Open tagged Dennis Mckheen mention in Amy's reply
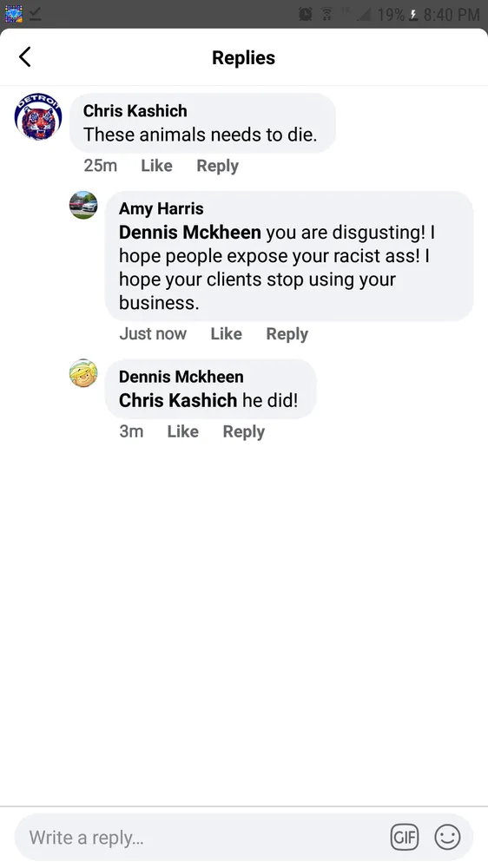 [x=190, y=233]
